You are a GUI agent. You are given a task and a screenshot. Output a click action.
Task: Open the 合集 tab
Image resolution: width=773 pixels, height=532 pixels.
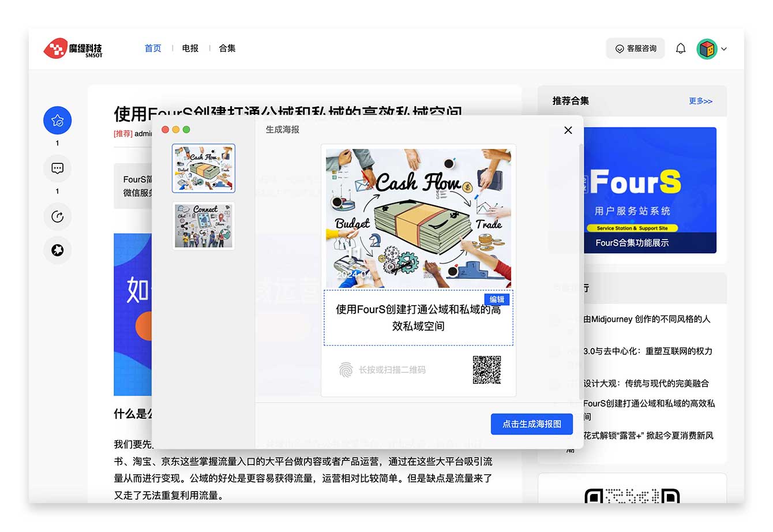227,48
